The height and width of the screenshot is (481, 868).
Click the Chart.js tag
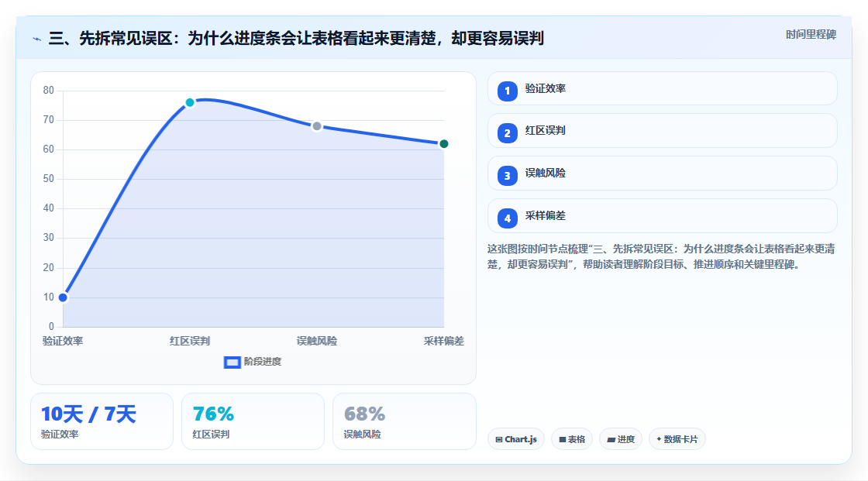point(516,439)
